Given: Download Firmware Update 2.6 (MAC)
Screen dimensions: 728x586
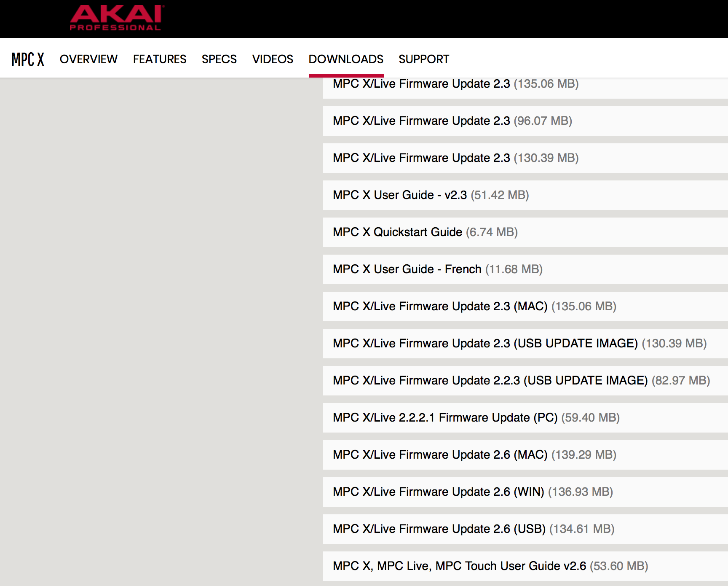Looking at the screenshot, I should click(x=525, y=455).
